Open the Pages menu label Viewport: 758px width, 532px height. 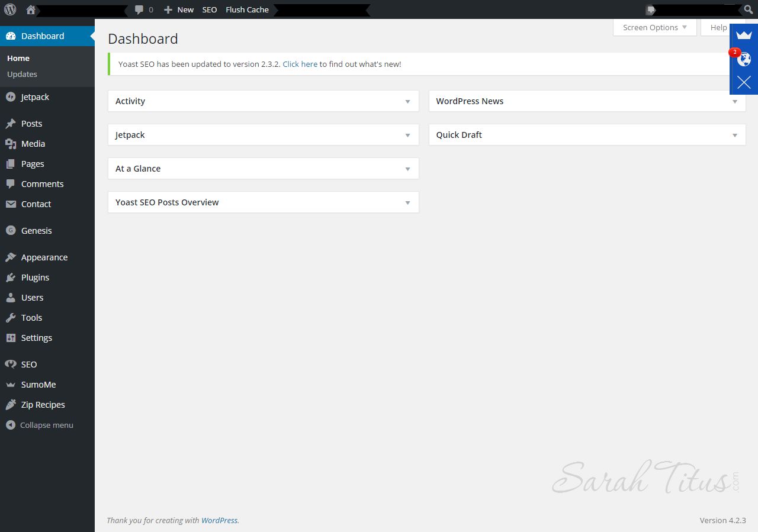click(x=33, y=164)
